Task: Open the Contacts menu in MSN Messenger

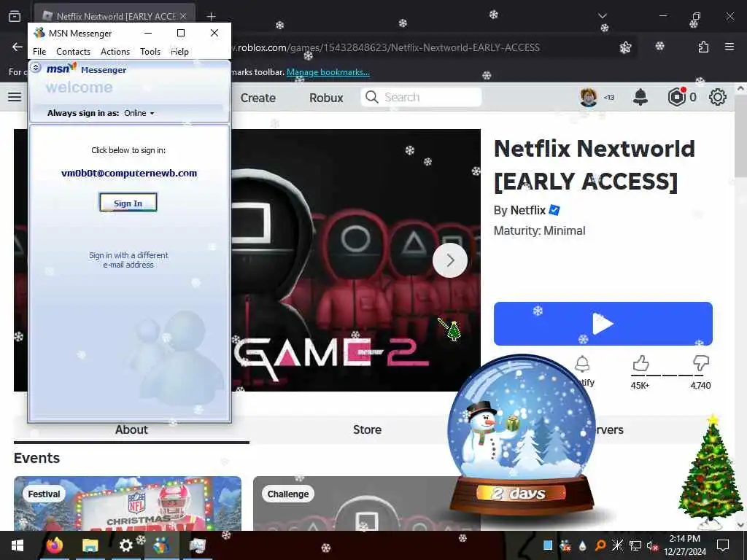Action: tap(74, 52)
